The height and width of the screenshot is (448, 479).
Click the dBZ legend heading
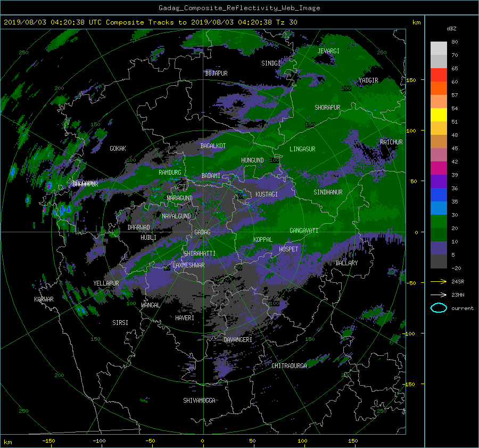451,28
